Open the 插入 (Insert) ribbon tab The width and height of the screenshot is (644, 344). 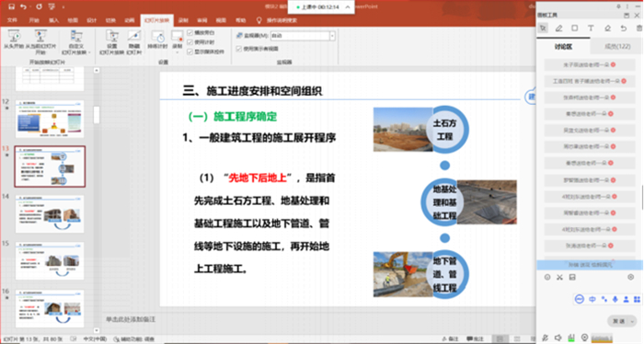coord(53,20)
